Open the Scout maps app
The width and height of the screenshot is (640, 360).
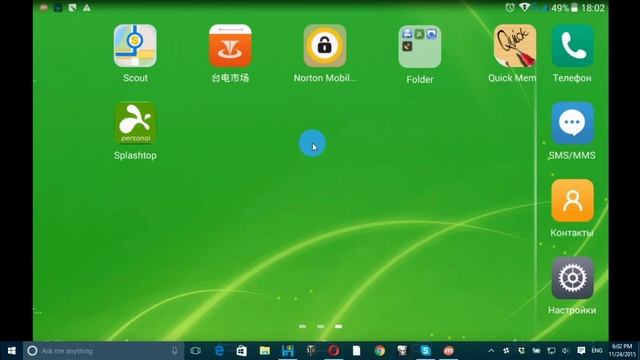click(x=135, y=46)
